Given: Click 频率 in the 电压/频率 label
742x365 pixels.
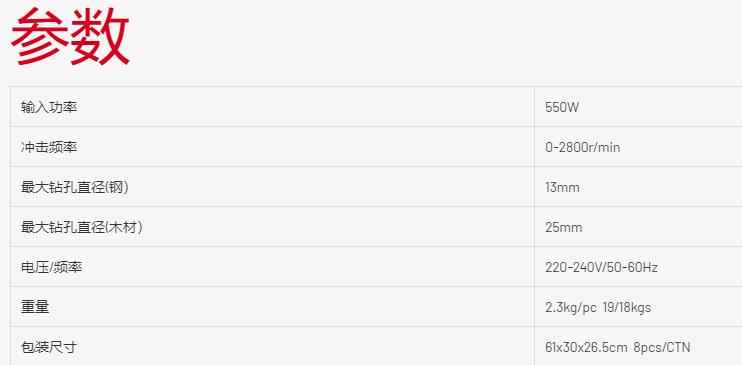Looking at the screenshot, I should tap(67, 267).
